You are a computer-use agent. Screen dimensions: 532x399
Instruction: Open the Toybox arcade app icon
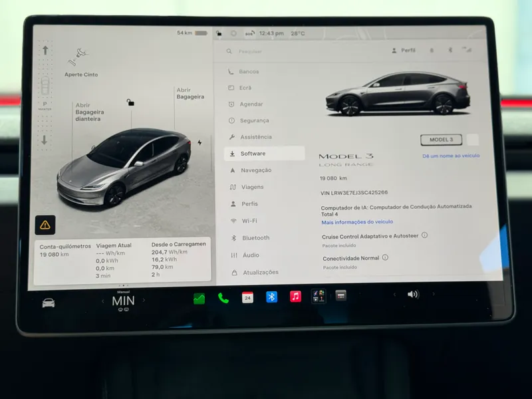319,296
